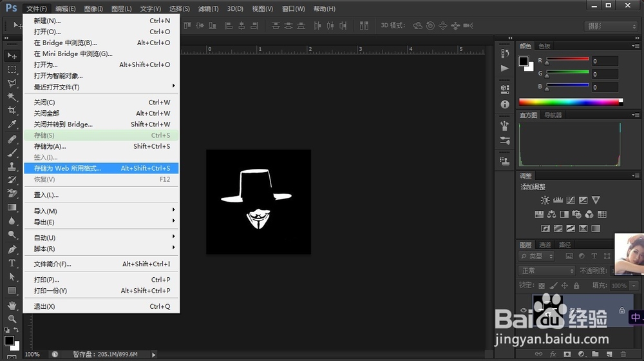The width and height of the screenshot is (644, 361).
Task: Expand the 自动 submenu
Action: pyautogui.click(x=101, y=238)
